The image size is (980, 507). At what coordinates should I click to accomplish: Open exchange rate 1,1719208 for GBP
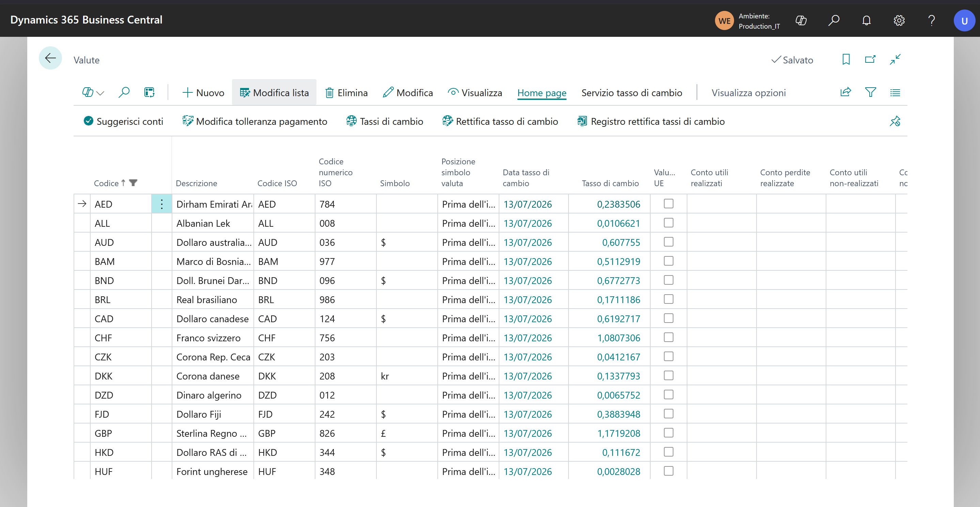coord(619,433)
